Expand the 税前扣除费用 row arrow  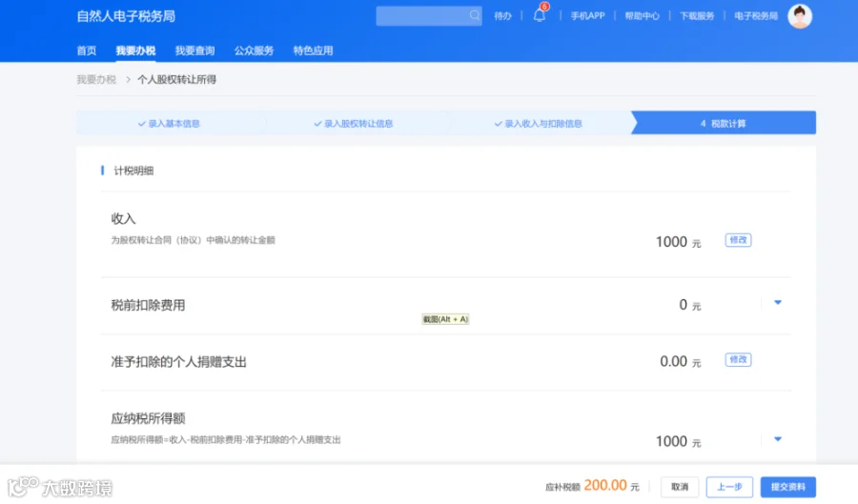[x=778, y=302]
